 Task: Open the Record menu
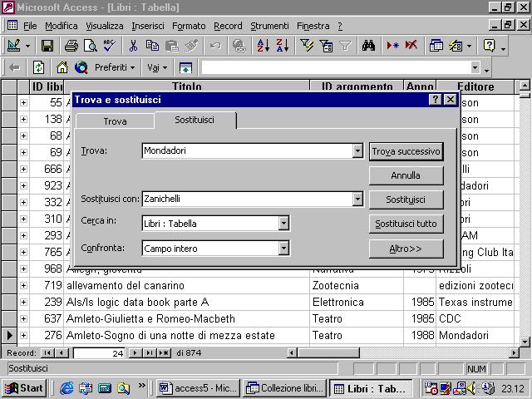pyautogui.click(x=228, y=26)
